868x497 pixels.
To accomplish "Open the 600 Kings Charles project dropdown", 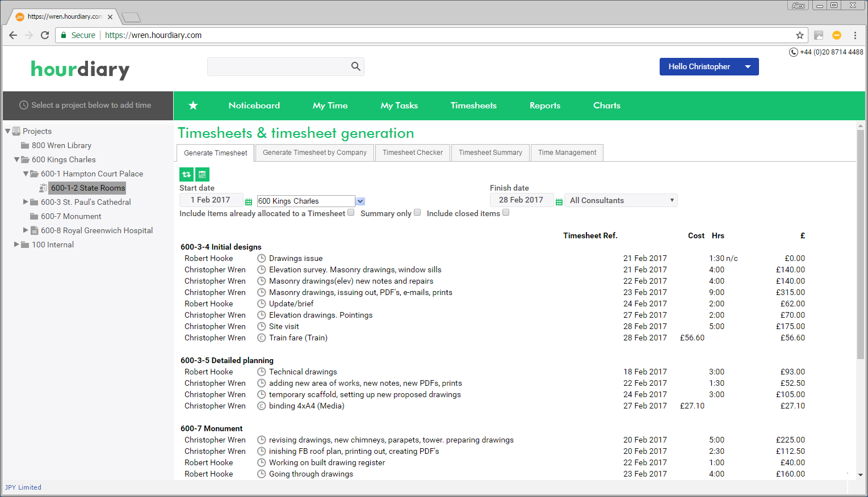I will click(x=360, y=200).
